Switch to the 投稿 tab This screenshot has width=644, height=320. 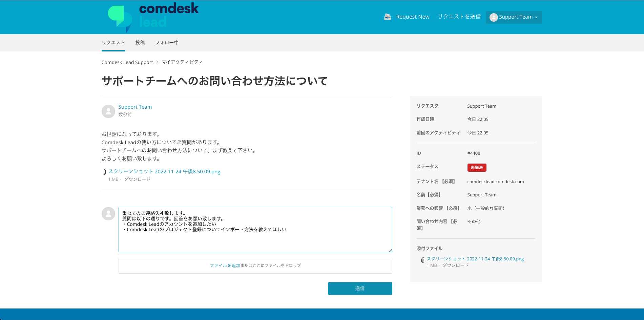[140, 42]
